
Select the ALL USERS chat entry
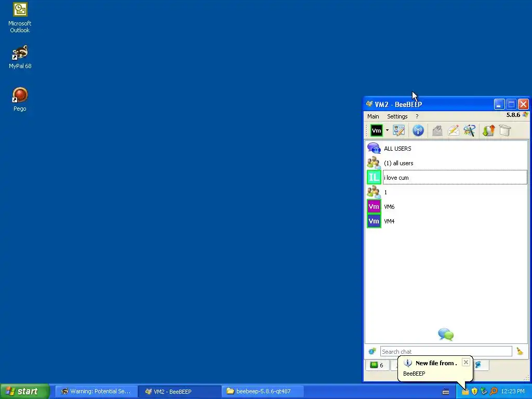click(446, 149)
